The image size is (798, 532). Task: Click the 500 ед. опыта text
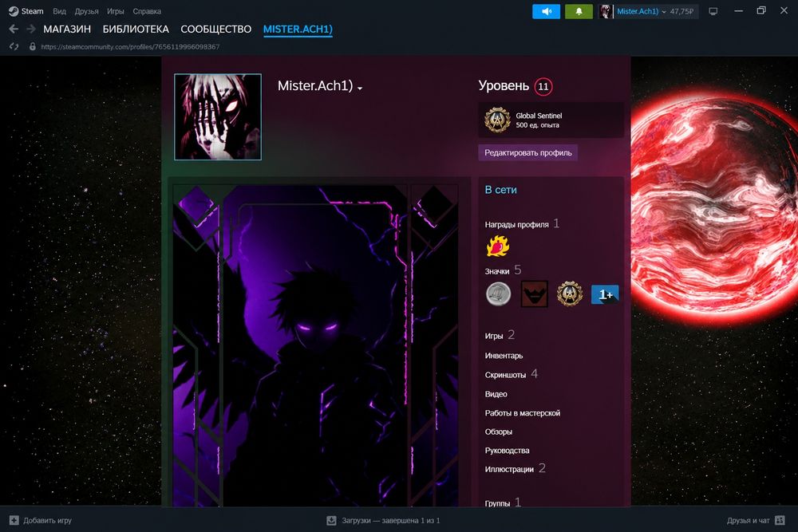pos(537,125)
